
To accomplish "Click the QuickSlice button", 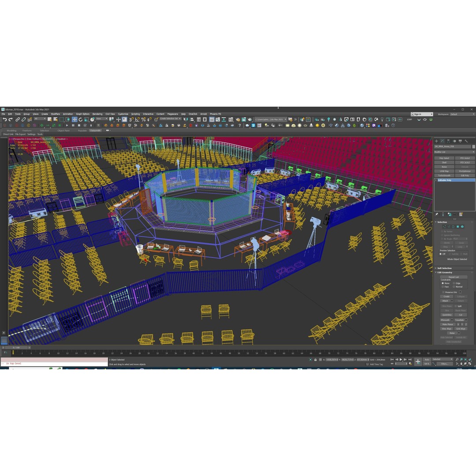I will click(x=447, y=315).
